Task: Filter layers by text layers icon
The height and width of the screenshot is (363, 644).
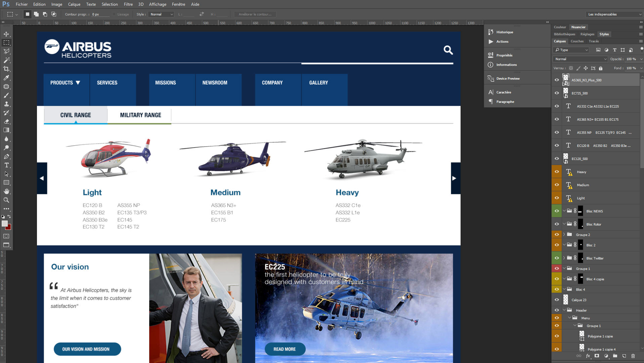Action: [615, 50]
